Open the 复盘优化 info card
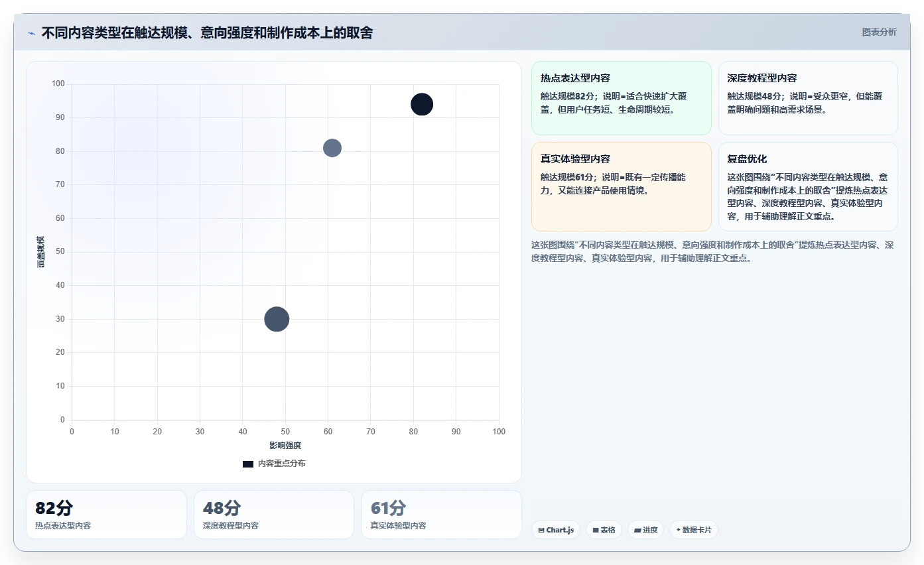Image resolution: width=924 pixels, height=565 pixels. [x=808, y=186]
